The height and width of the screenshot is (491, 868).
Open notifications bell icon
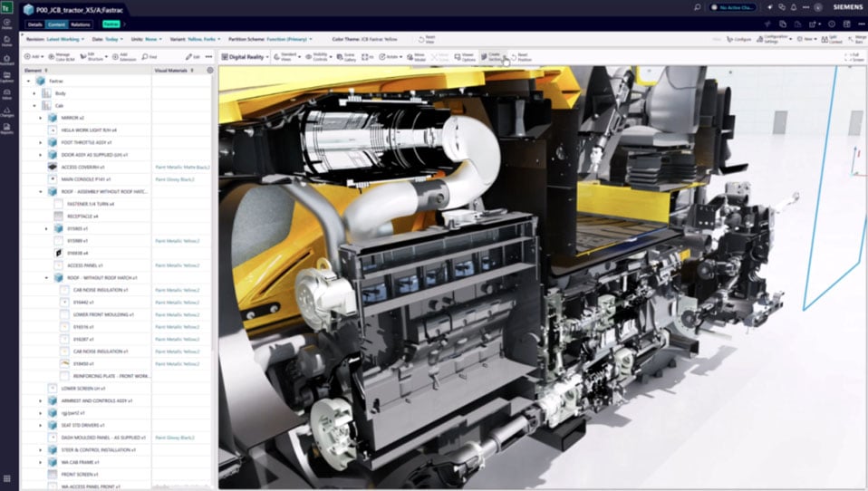[794, 7]
